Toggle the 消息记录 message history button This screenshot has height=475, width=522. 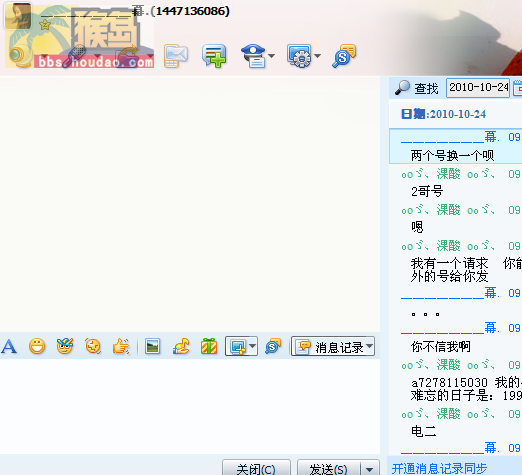coord(328,347)
